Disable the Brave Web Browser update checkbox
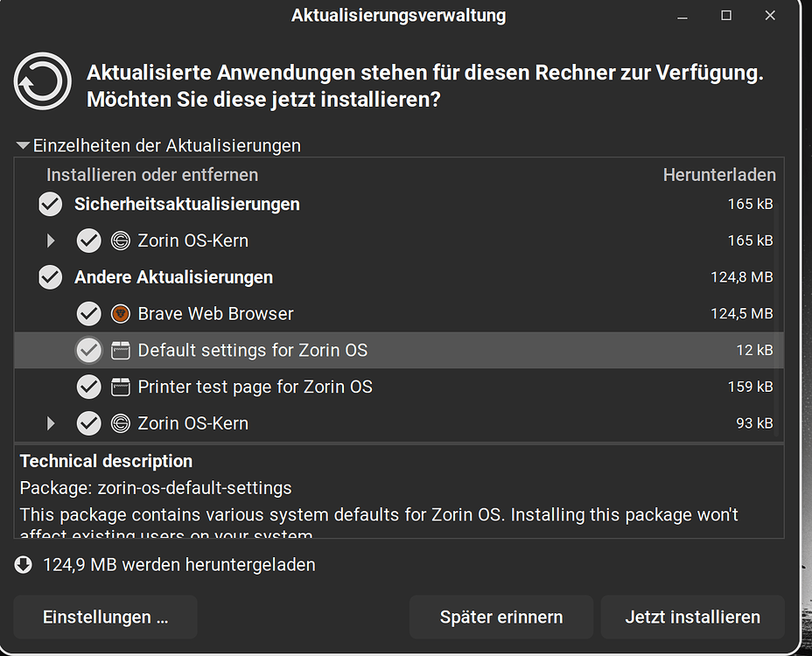 88,313
